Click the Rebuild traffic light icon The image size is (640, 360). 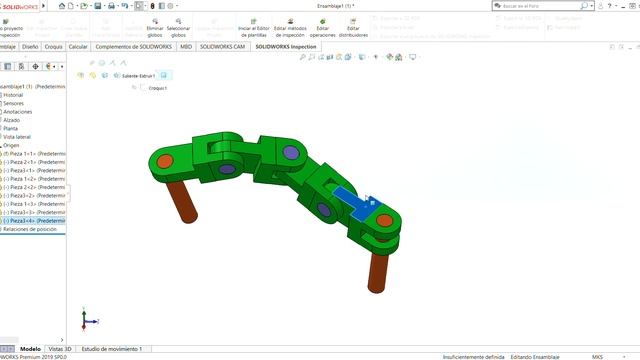(153, 6)
